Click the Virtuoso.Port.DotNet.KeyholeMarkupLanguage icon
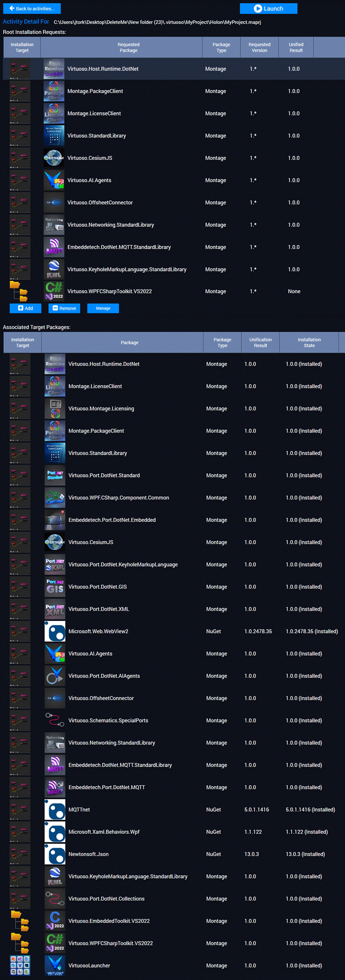 55,564
